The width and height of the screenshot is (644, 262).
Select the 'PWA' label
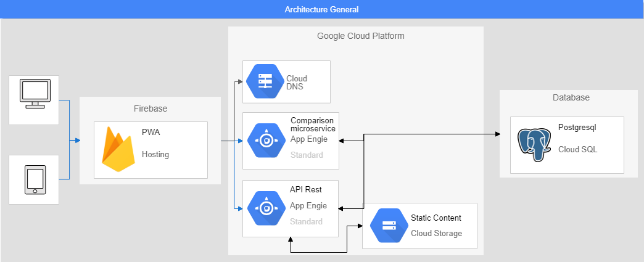(x=150, y=133)
